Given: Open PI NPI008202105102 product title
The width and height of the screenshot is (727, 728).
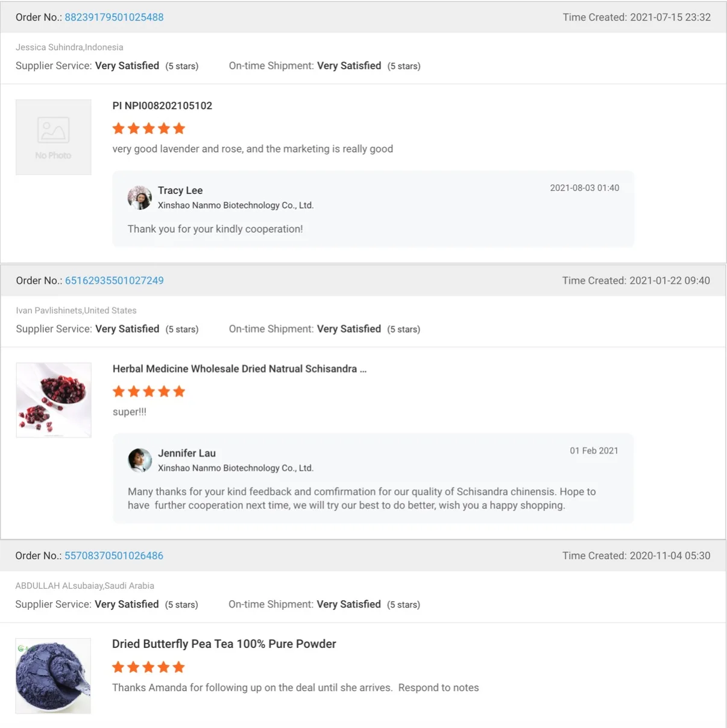Looking at the screenshot, I should (x=162, y=106).
